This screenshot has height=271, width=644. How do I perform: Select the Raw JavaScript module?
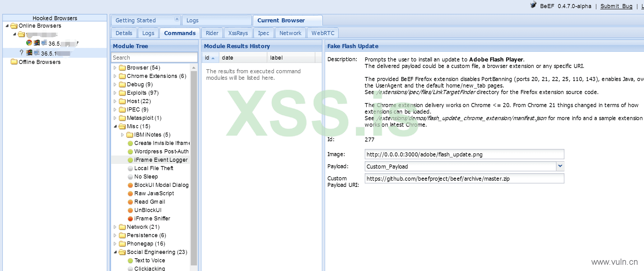click(x=154, y=193)
